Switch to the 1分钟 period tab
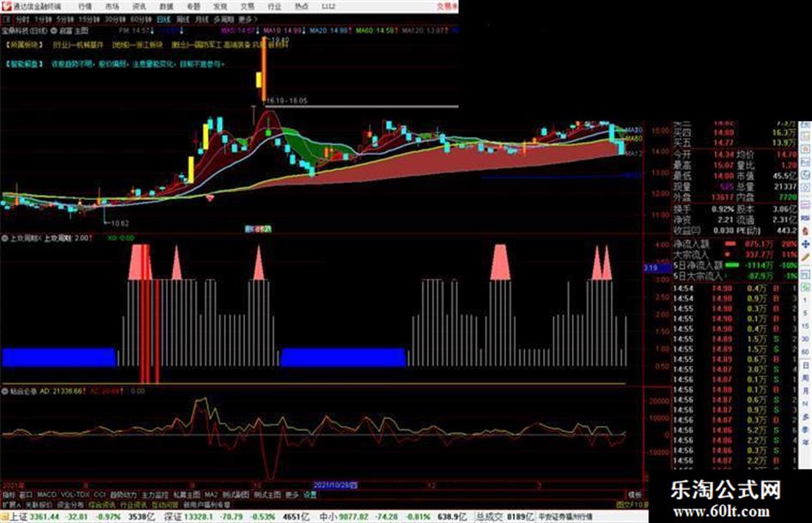Image resolution: width=812 pixels, height=523 pixels. click(x=43, y=19)
